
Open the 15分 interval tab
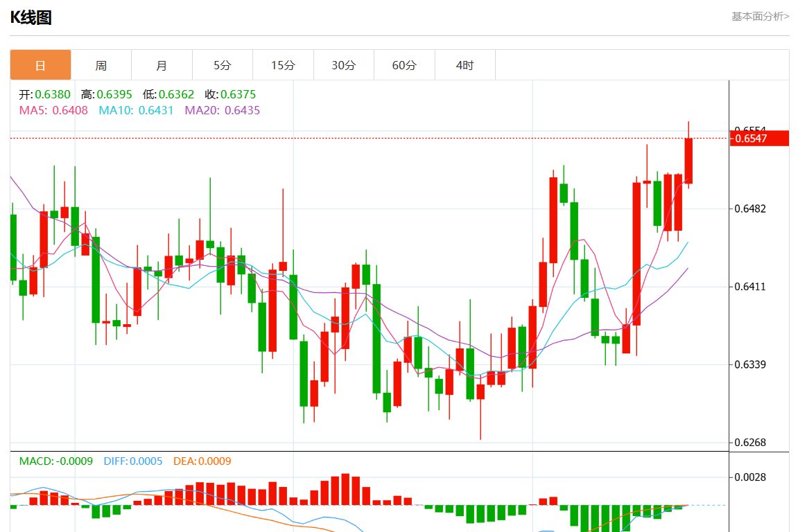click(283, 65)
